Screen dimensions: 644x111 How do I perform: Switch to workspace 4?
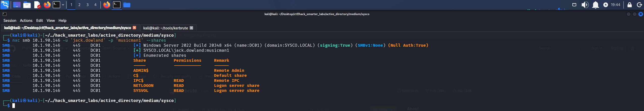(x=95, y=5)
